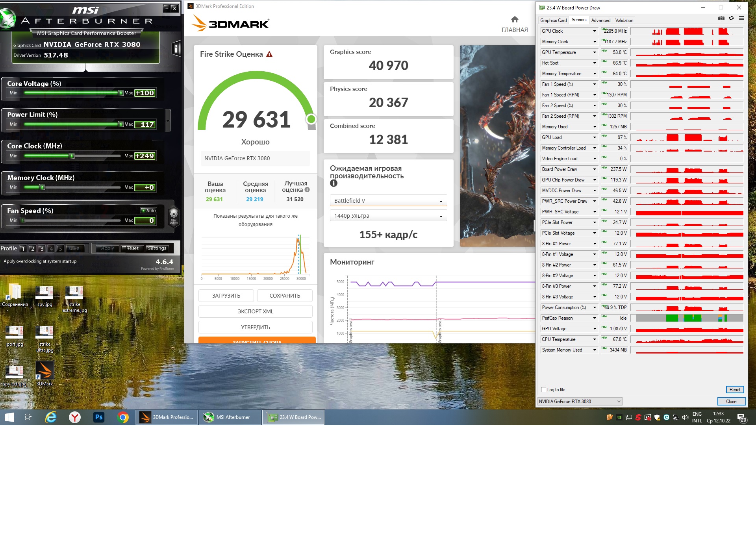The width and height of the screenshot is (756, 535).
Task: Enable the Log to file checkbox
Action: click(544, 390)
